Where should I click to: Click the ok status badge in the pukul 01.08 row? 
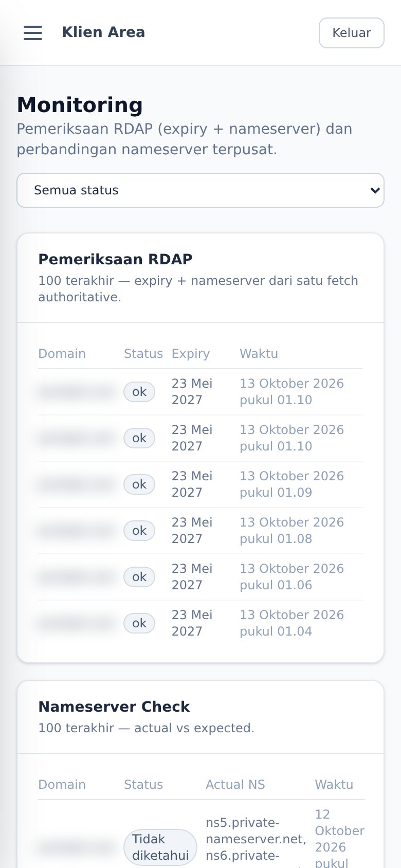coord(139,531)
